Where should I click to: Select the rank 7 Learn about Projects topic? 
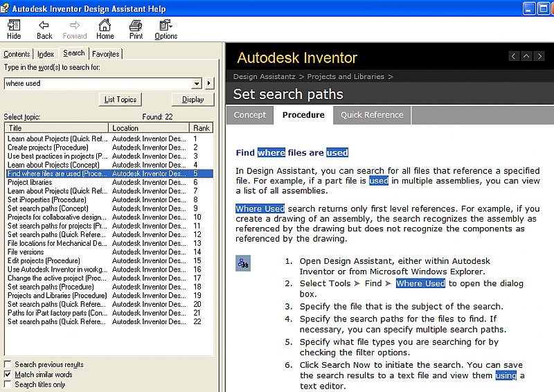pyautogui.click(x=109, y=191)
